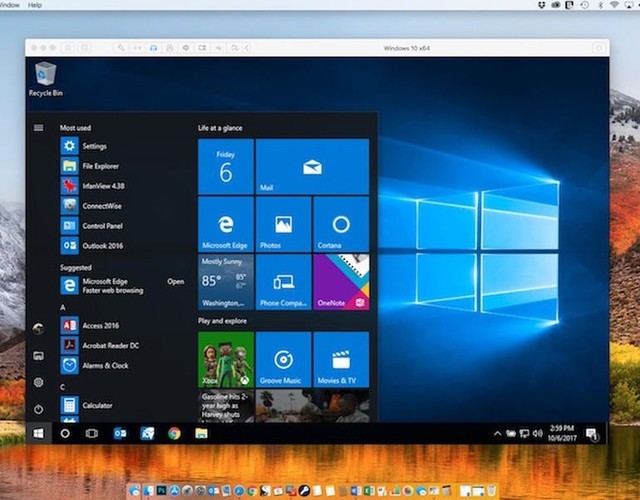This screenshot has width=640, height=500.
Task: Launch the Microsoft Edge tile
Action: [226, 224]
